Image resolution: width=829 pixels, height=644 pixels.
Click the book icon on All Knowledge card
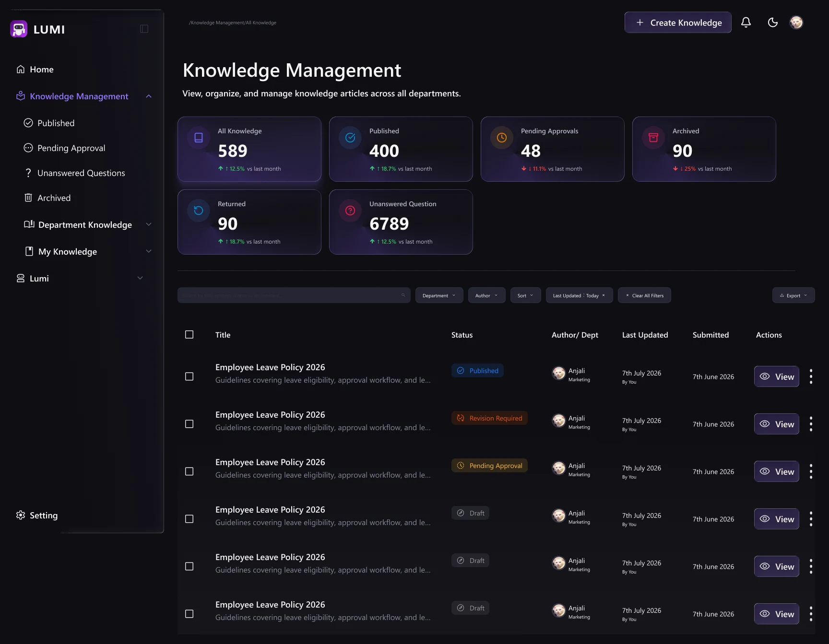click(199, 138)
